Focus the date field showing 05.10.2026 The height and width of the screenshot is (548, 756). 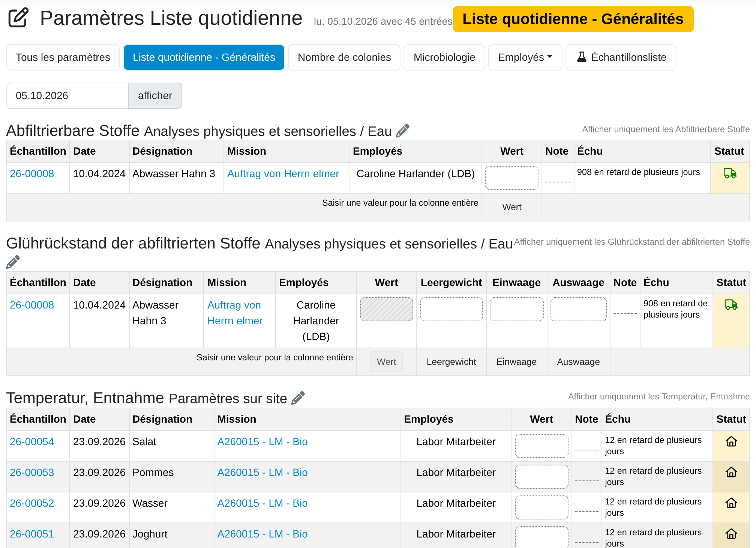point(67,96)
